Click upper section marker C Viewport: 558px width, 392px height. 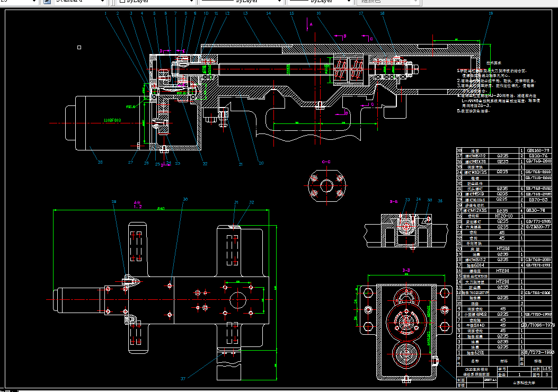pyautogui.click(x=371, y=39)
